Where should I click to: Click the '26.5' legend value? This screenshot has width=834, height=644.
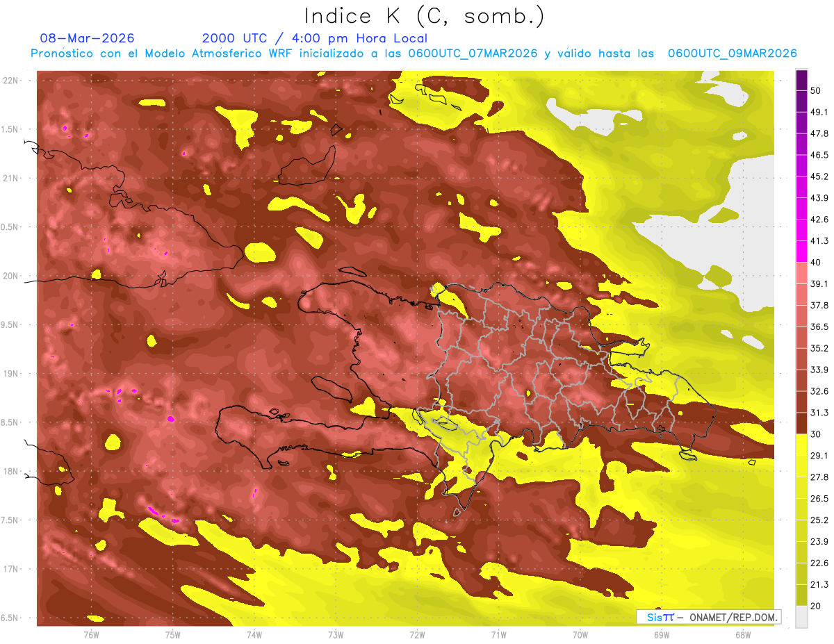pos(819,499)
